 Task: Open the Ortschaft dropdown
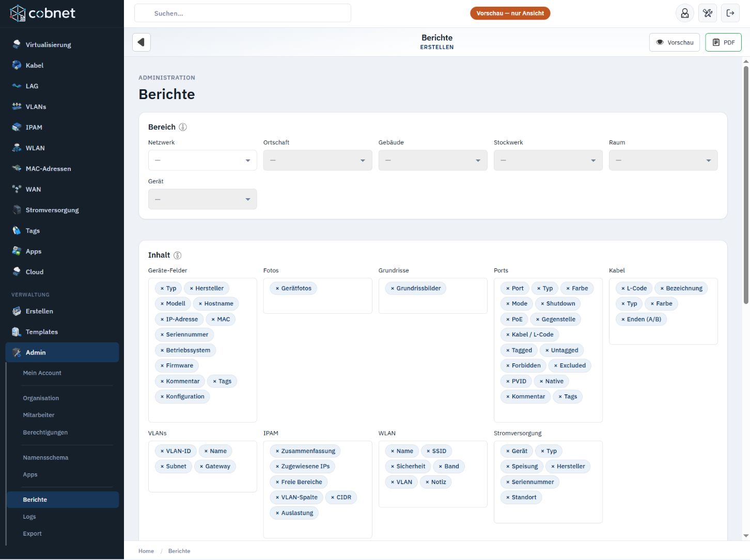tap(318, 161)
